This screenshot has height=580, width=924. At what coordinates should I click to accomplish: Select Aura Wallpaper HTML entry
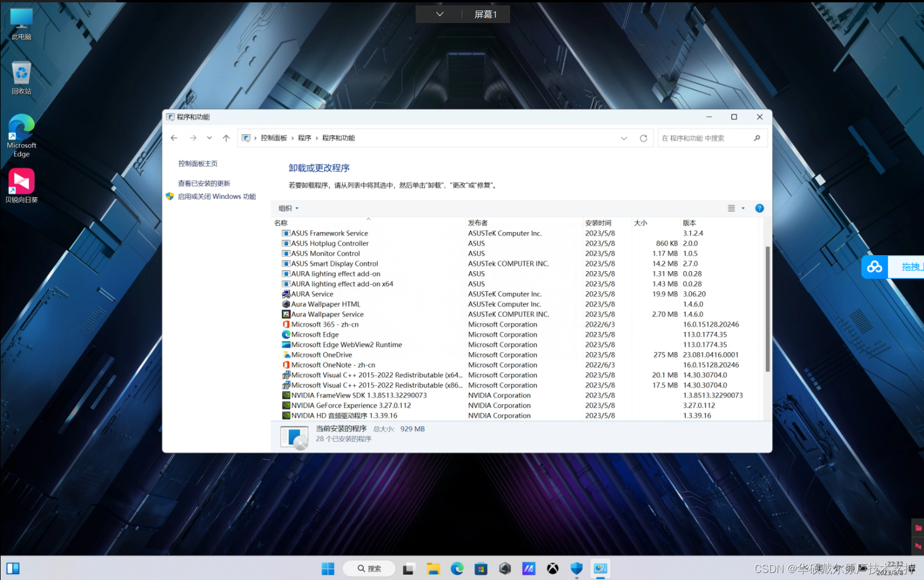[x=325, y=304]
